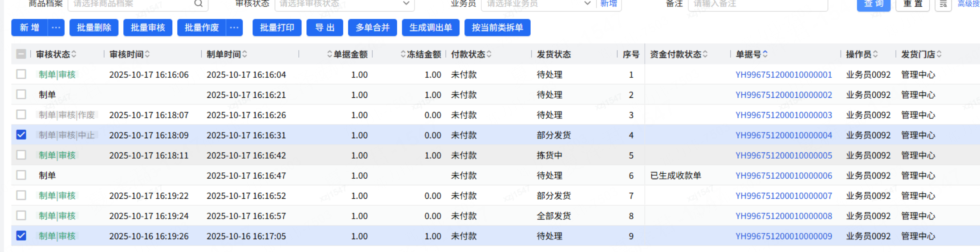Click audit time 2025-10-17 16:18:07
Image resolution: width=980 pixels, height=252 pixels.
[x=149, y=115]
